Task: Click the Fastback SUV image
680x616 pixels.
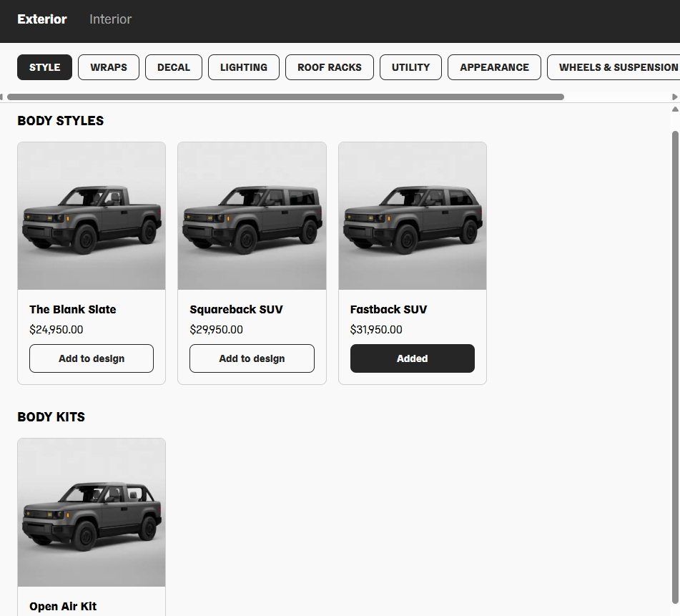Action: tap(413, 216)
